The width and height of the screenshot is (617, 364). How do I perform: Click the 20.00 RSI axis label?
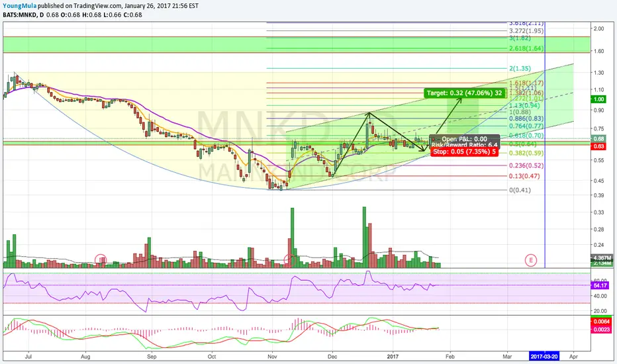tap(600, 311)
